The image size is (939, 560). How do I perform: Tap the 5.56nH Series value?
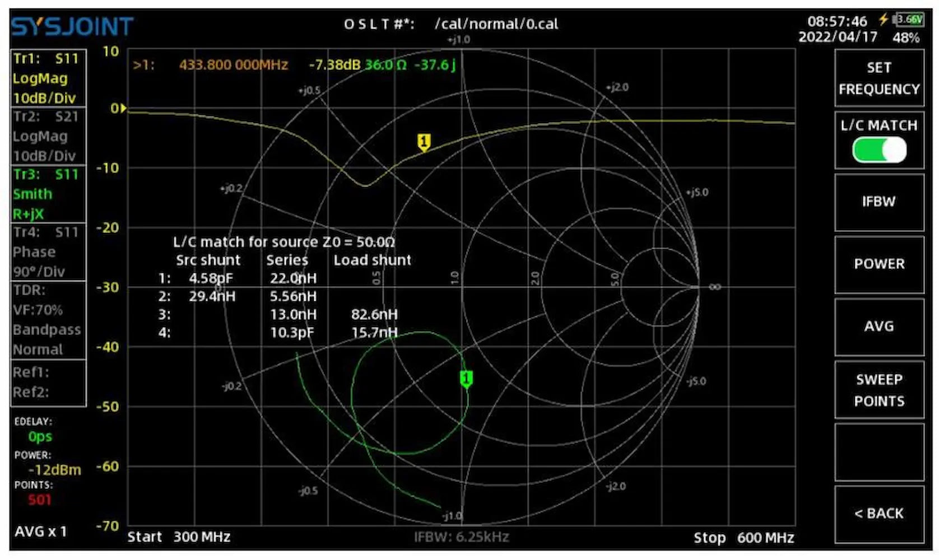293,296
